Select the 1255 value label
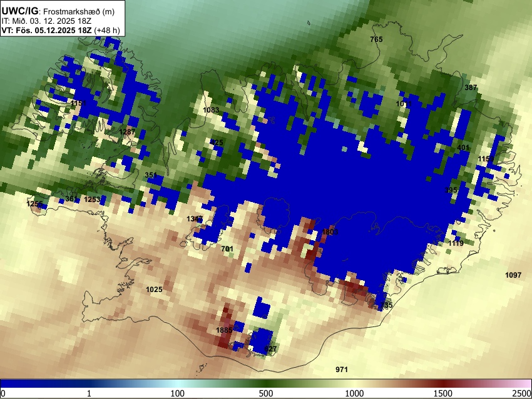The width and height of the screenshot is (532, 399). pos(34,204)
